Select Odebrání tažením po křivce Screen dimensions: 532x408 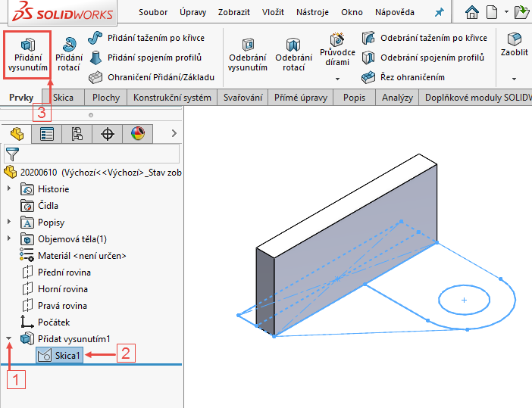[x=424, y=38]
